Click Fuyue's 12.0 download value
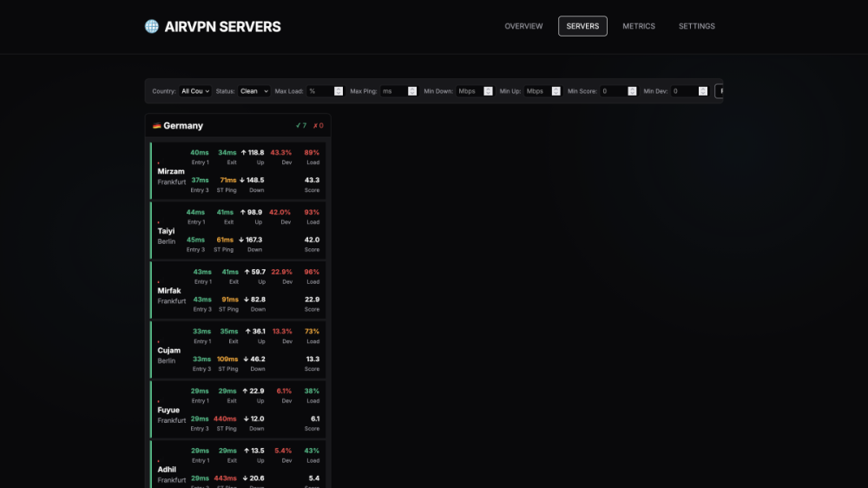This screenshot has height=488, width=868. coord(254,419)
